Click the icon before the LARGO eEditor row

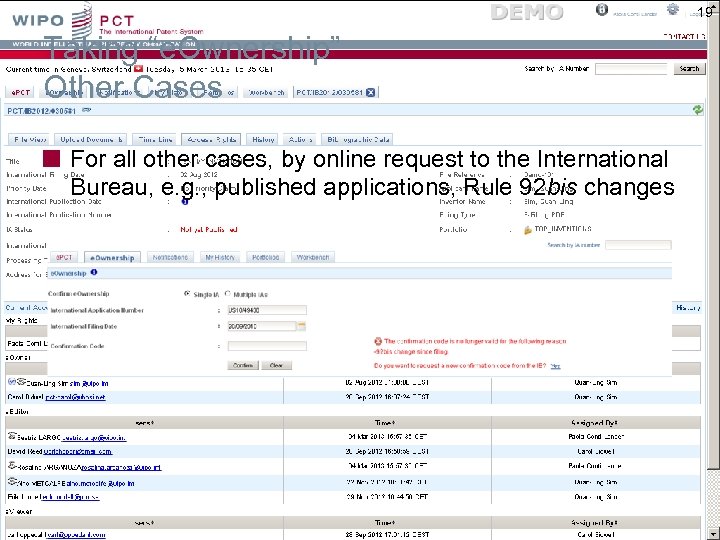click(x=12, y=436)
